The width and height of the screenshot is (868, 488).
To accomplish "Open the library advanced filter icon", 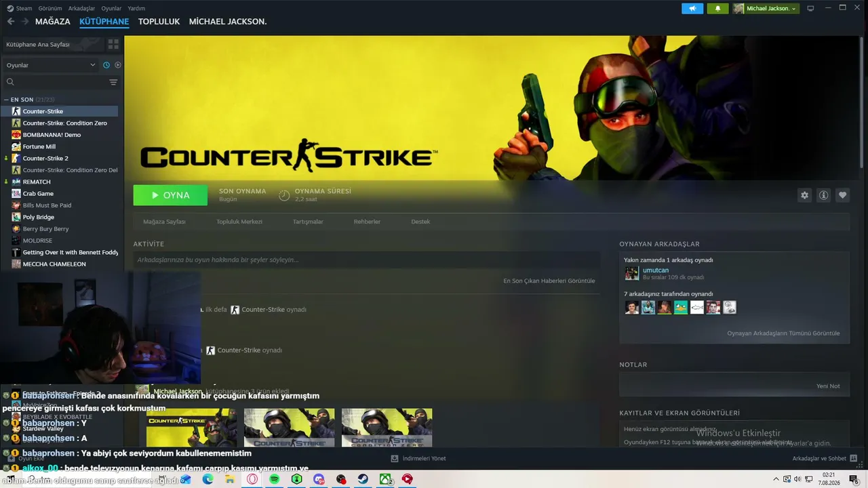I will 113,82.
